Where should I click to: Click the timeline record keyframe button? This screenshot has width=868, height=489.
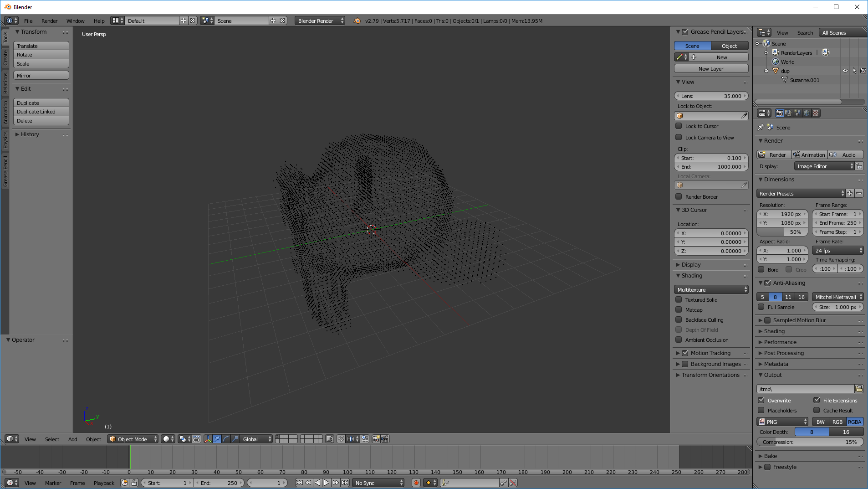pyautogui.click(x=416, y=483)
